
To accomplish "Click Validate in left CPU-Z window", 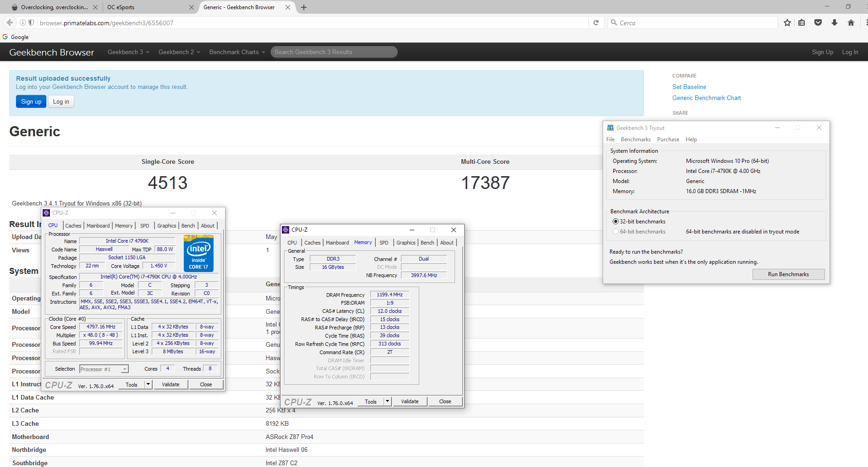I will (x=170, y=384).
